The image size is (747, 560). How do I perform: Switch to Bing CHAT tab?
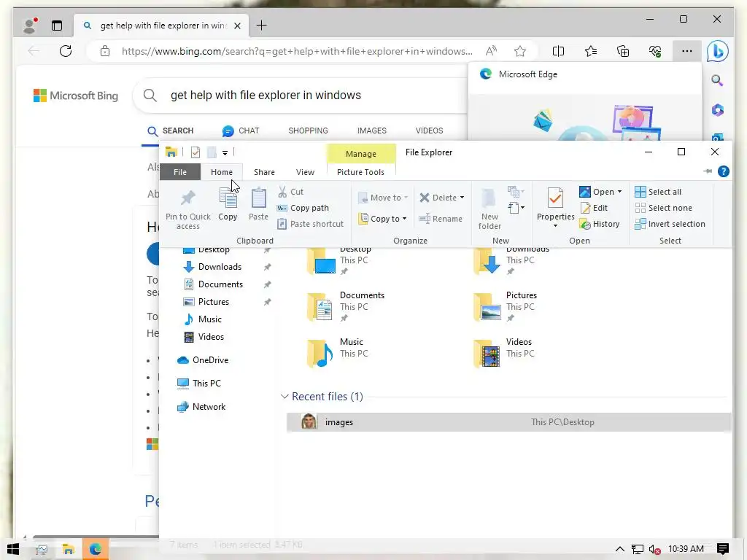click(x=241, y=131)
